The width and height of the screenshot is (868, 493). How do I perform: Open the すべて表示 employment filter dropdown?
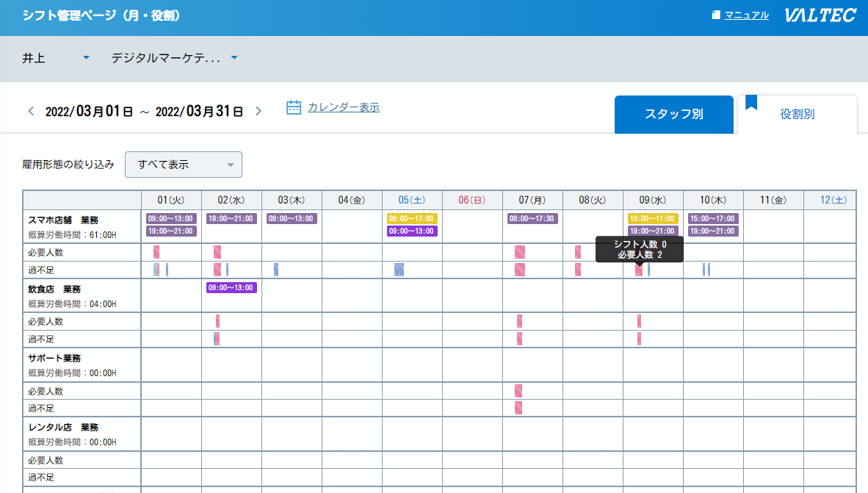(184, 165)
